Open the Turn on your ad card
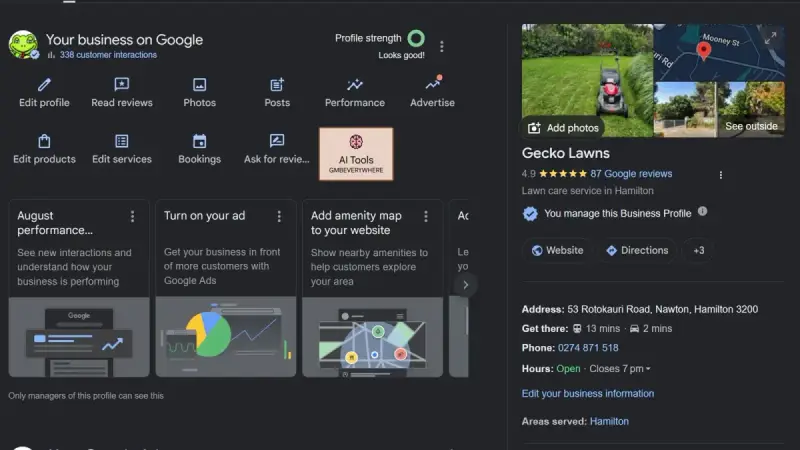 coord(226,288)
